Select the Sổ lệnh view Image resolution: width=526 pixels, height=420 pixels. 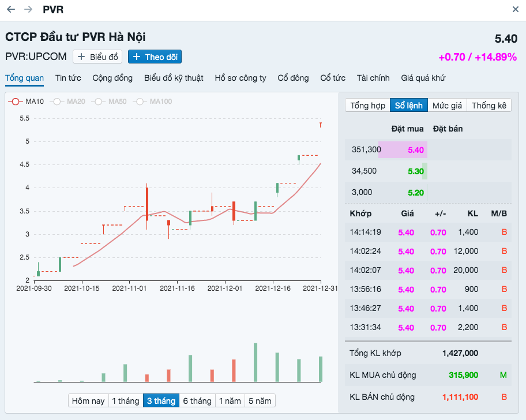(409, 106)
